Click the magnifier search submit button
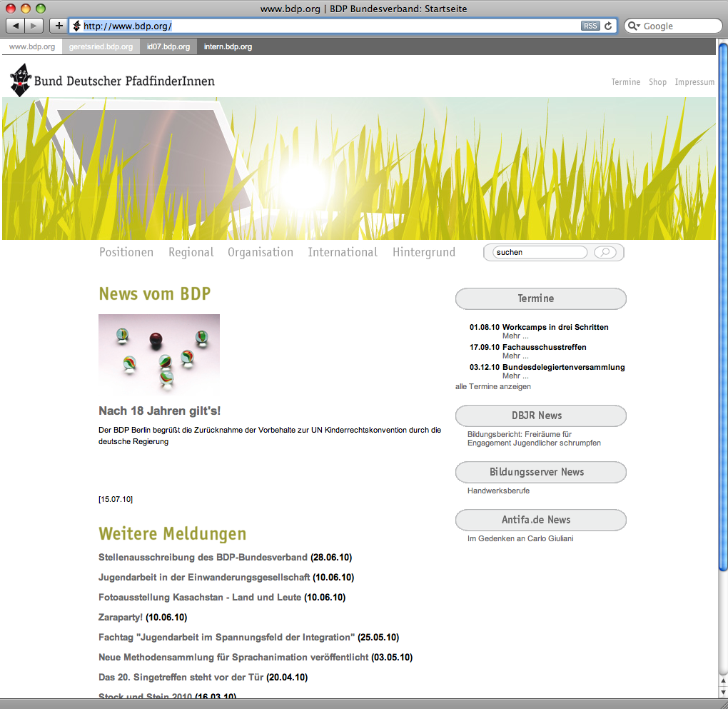The image size is (728, 709). pos(605,252)
